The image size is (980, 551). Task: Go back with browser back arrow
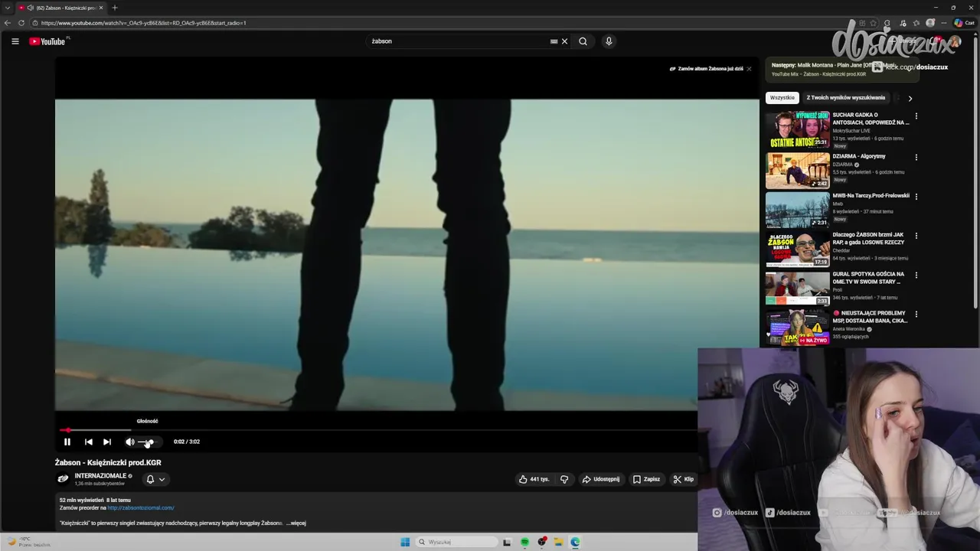pos(8,23)
